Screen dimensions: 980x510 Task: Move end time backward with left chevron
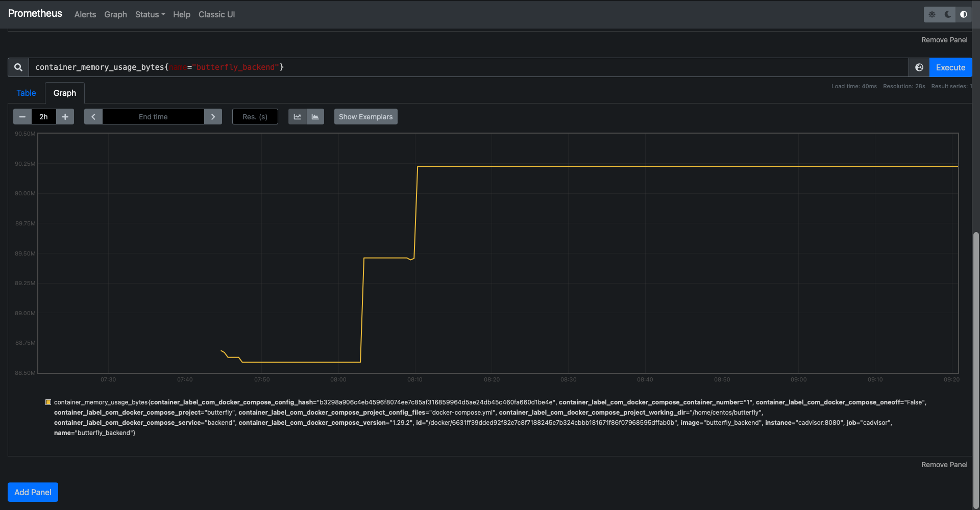[93, 117]
